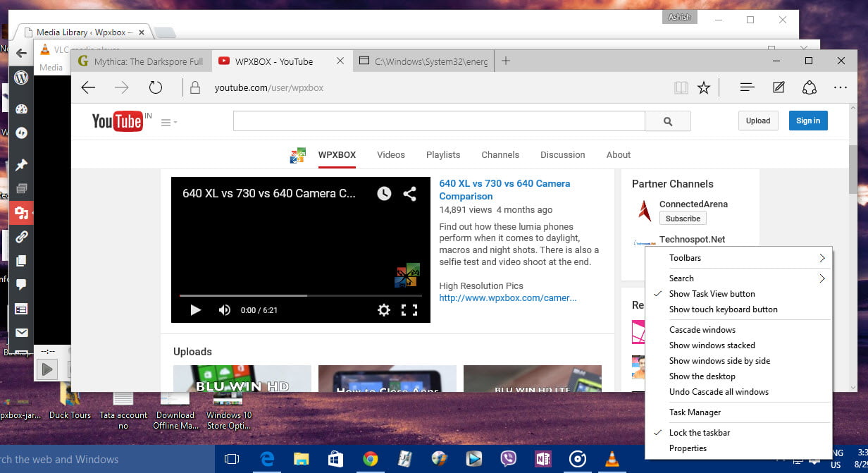Open Edge More actions ellipsis

(840, 88)
